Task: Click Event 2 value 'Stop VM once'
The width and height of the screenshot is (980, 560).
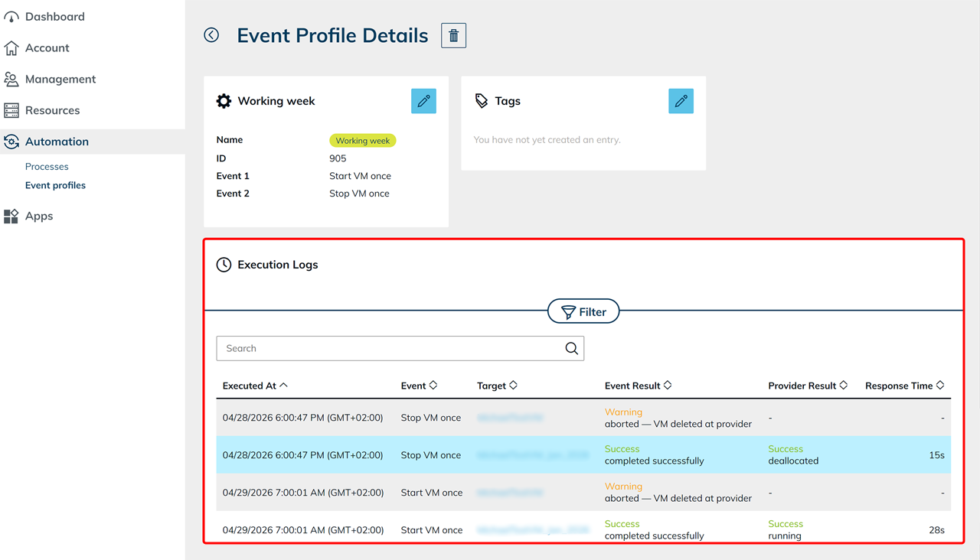Action: 359,194
